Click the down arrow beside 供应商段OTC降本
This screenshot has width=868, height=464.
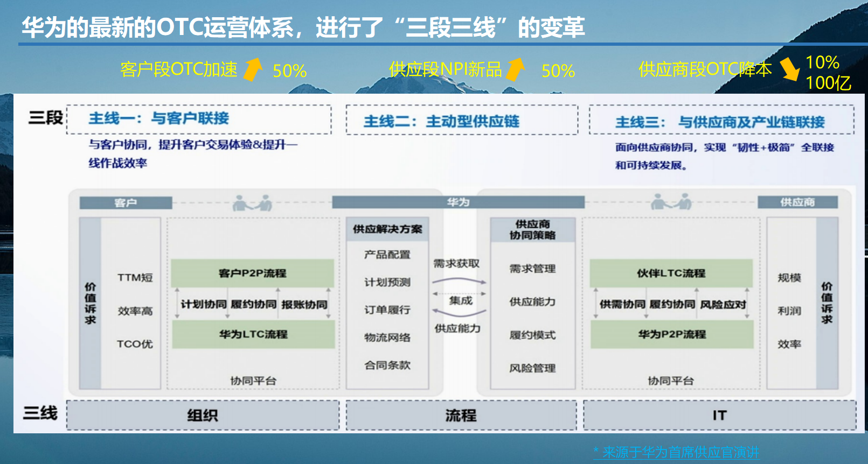tap(789, 69)
